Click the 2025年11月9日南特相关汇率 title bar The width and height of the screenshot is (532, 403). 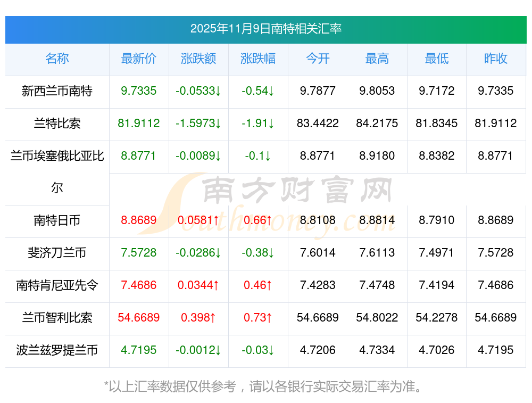265,29
